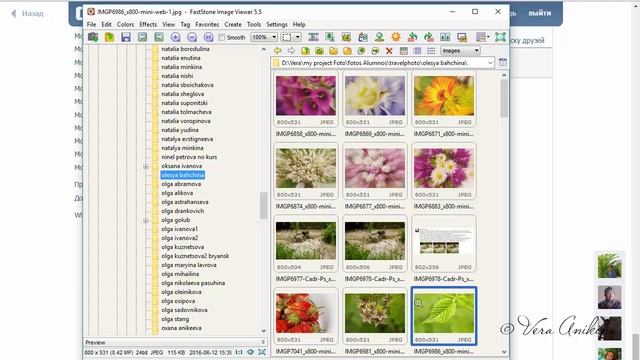Viewport: 640px width, 360px height.
Task: Switch to details view icon
Action: (x=417, y=51)
